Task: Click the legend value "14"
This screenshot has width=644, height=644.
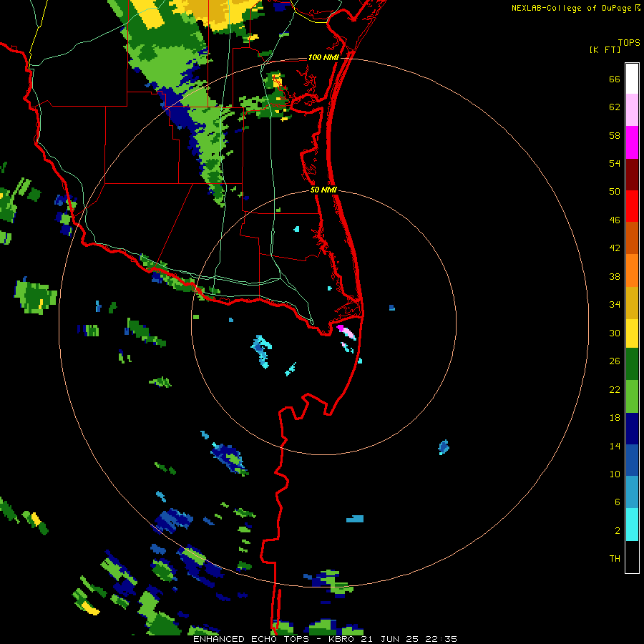Action: tap(615, 446)
